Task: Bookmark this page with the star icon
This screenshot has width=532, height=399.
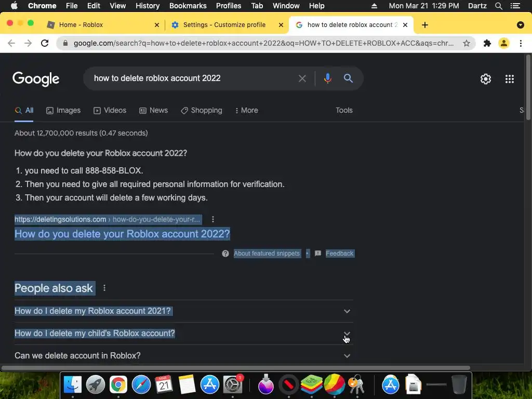Action: point(467,43)
